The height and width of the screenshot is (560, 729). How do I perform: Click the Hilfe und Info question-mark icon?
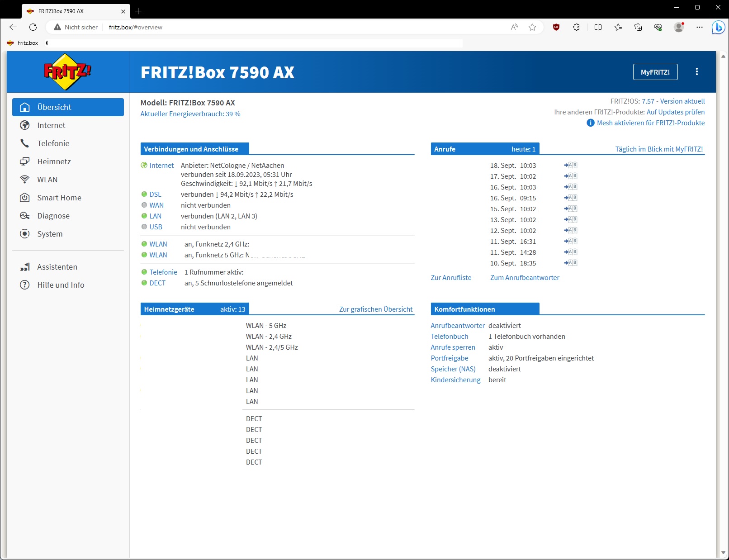tap(25, 285)
